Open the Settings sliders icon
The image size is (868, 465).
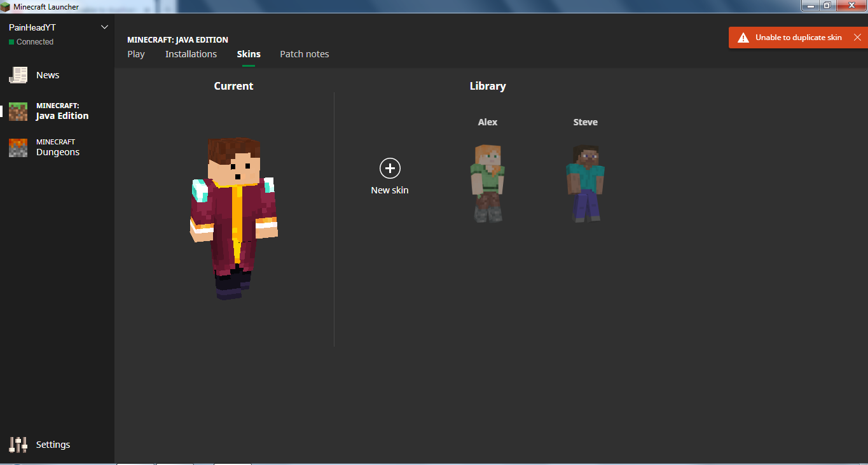pyautogui.click(x=18, y=445)
